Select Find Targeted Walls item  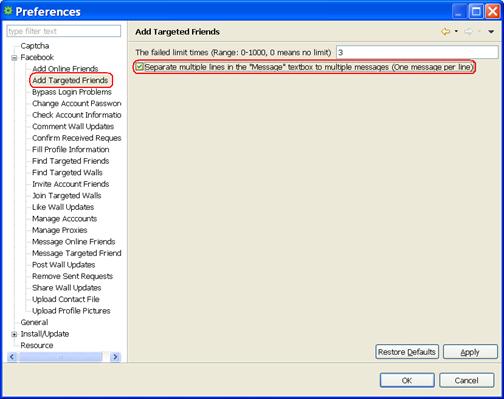67,173
